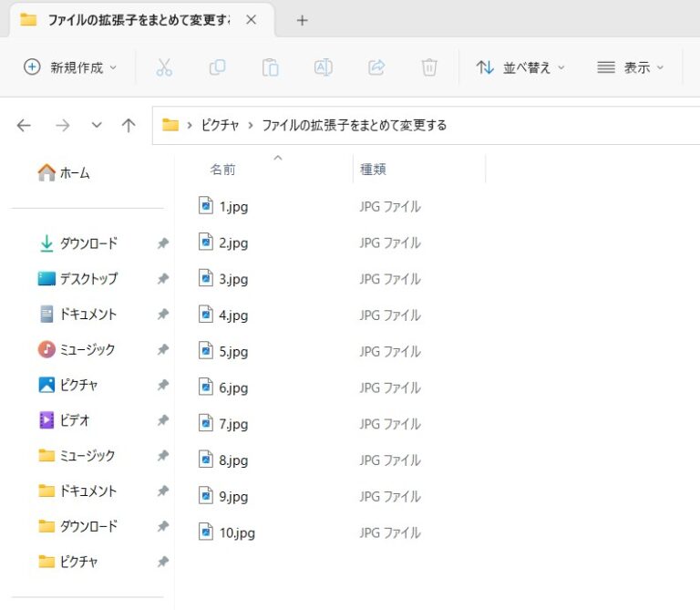The height and width of the screenshot is (610, 700).
Task: Select the ファイルの拡張子をまとめて変更する tab
Action: 137,20
